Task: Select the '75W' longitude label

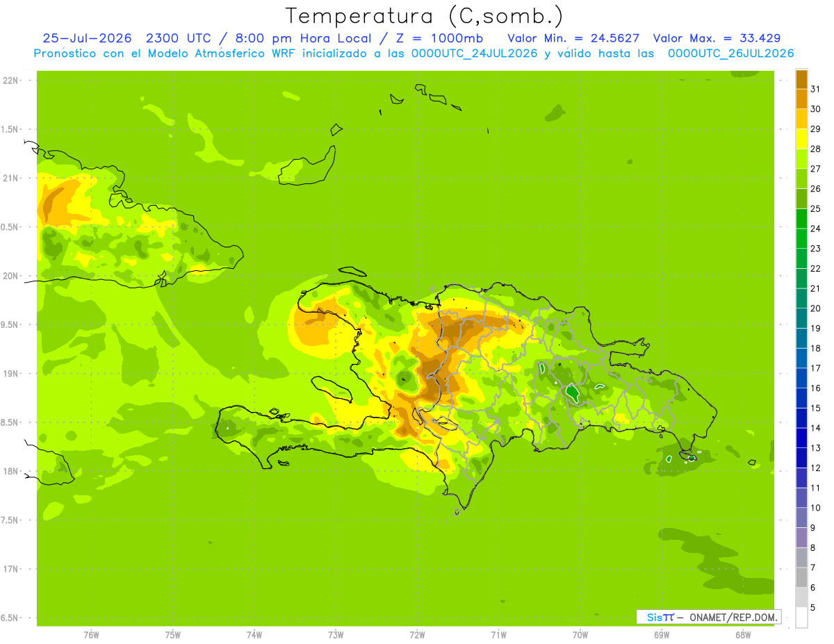Action: (x=173, y=635)
